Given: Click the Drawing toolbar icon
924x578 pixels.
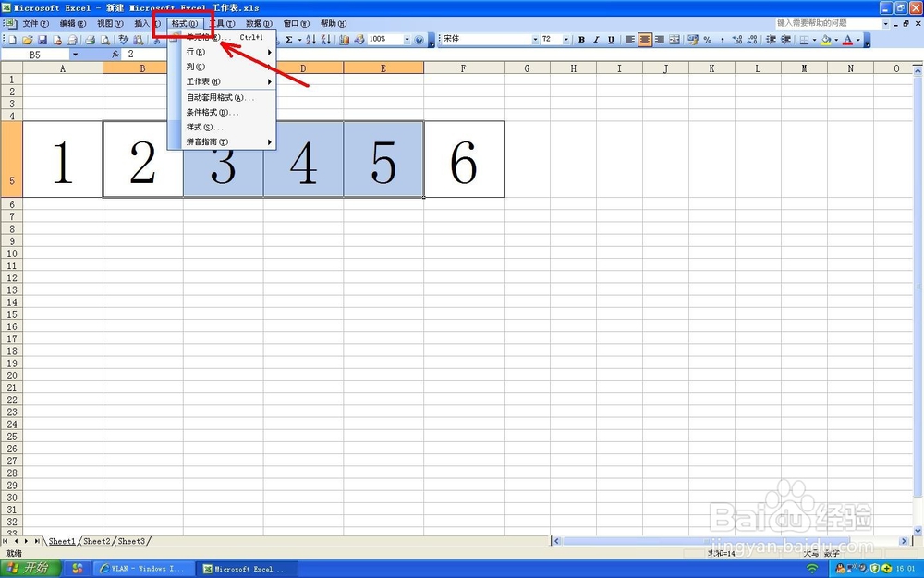Looking at the screenshot, I should click(x=359, y=40).
